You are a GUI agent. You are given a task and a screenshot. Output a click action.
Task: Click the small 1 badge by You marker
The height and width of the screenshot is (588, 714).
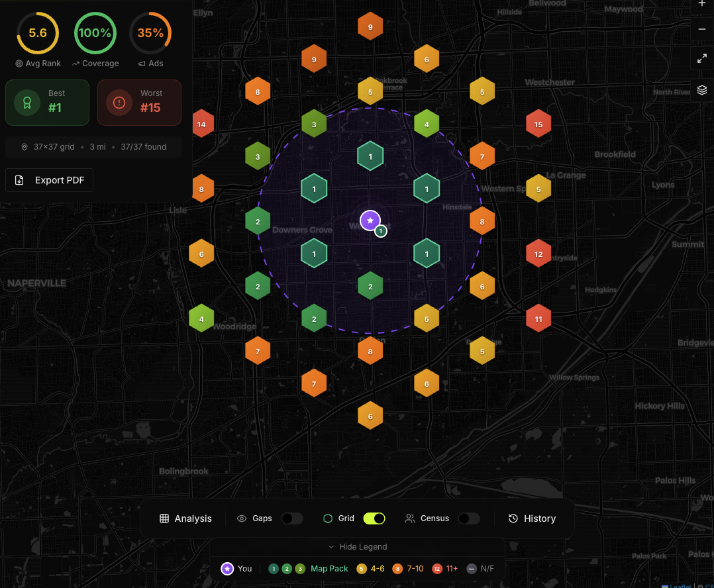[x=381, y=231]
